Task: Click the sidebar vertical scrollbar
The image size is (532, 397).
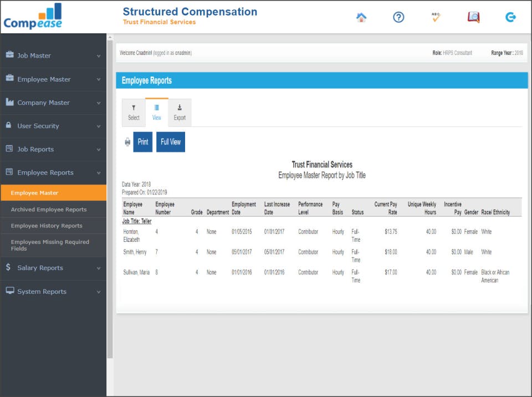Action: tap(110, 198)
